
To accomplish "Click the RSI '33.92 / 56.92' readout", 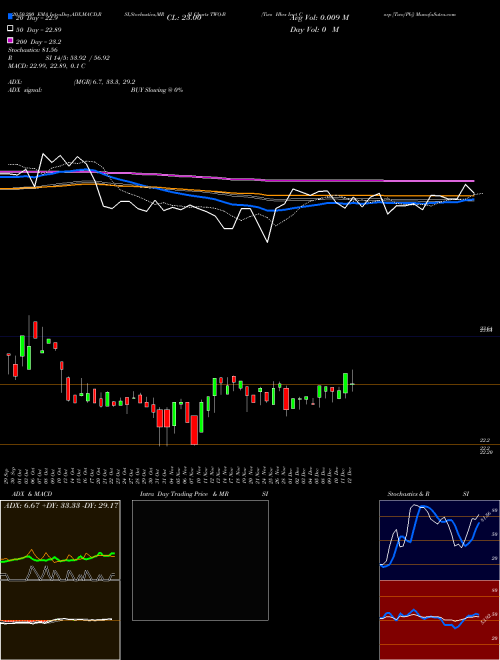I will 90,58.
